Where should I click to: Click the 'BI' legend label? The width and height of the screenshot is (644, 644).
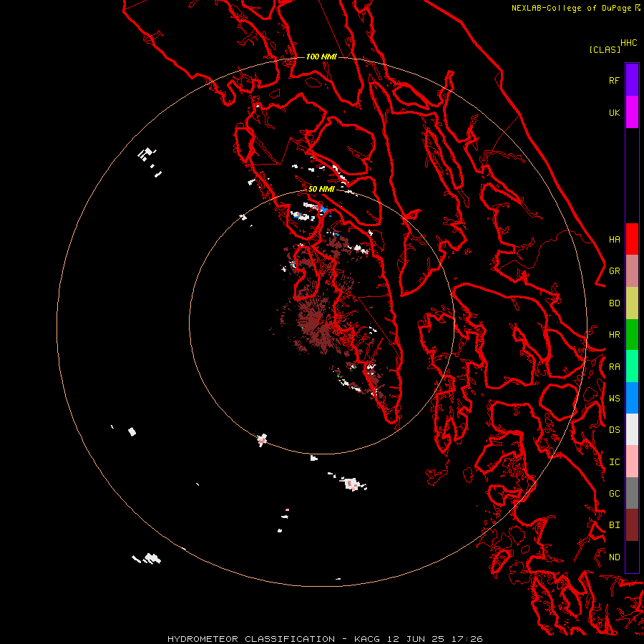coord(615,525)
